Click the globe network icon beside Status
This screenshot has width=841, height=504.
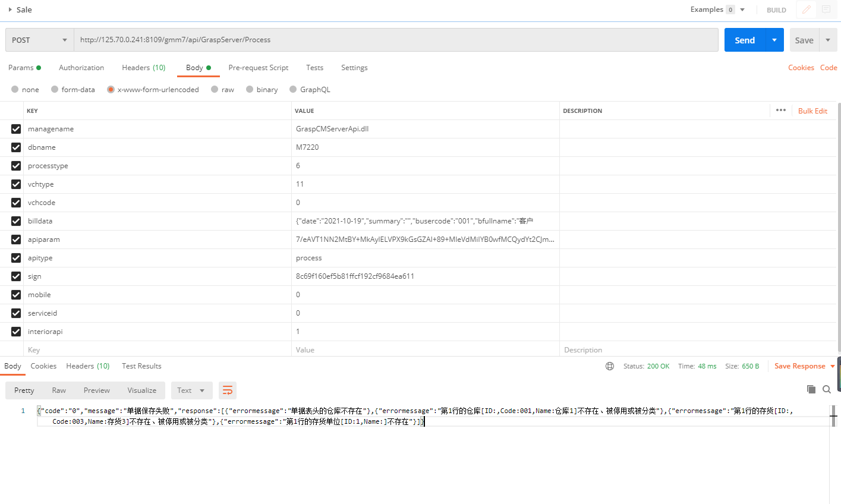[610, 366]
